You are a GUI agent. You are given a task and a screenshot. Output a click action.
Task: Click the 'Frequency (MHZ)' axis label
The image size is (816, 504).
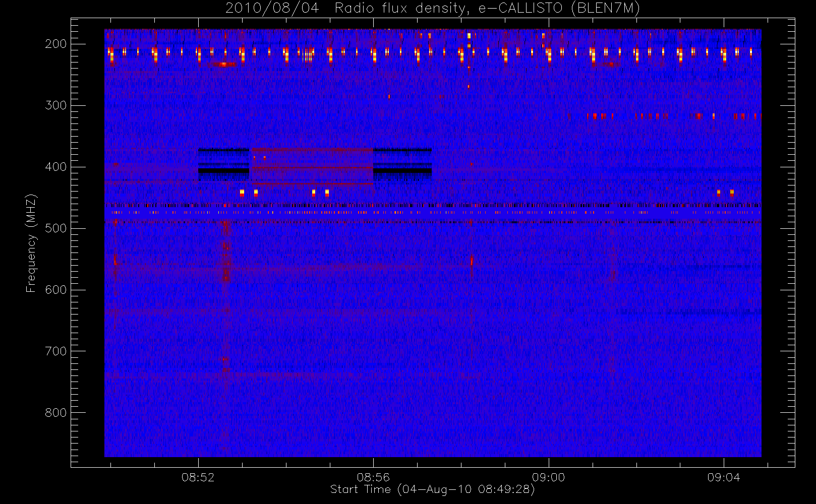[31, 243]
